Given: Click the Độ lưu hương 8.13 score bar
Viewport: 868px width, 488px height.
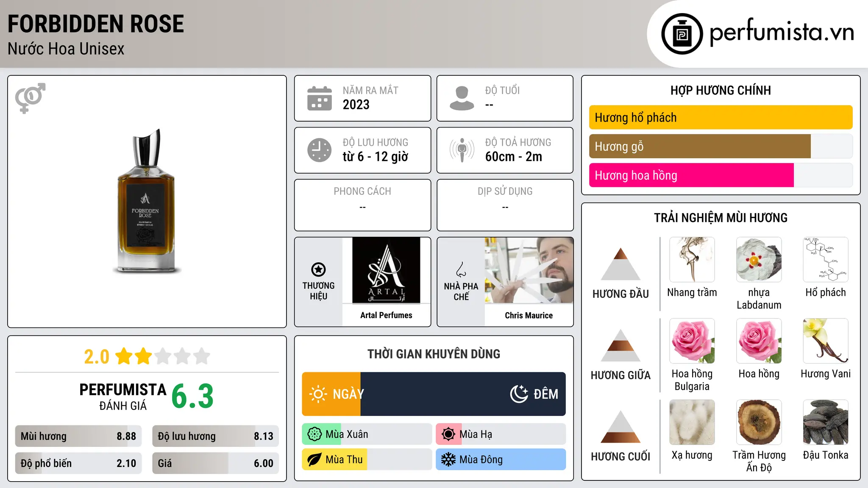Looking at the screenshot, I should coord(216,436).
